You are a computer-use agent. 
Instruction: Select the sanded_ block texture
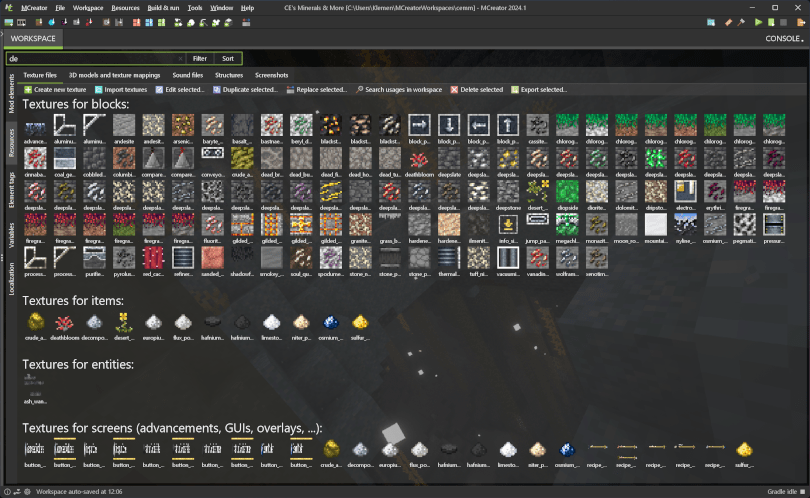(212, 261)
